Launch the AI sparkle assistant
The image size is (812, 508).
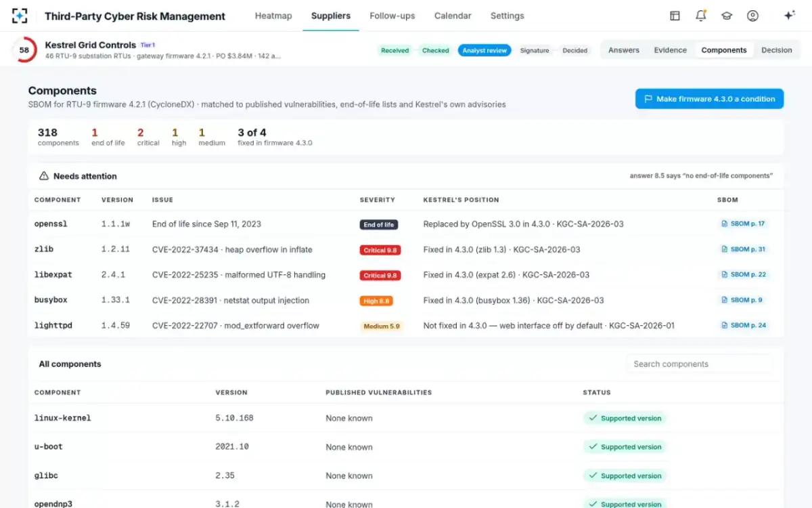pos(789,16)
